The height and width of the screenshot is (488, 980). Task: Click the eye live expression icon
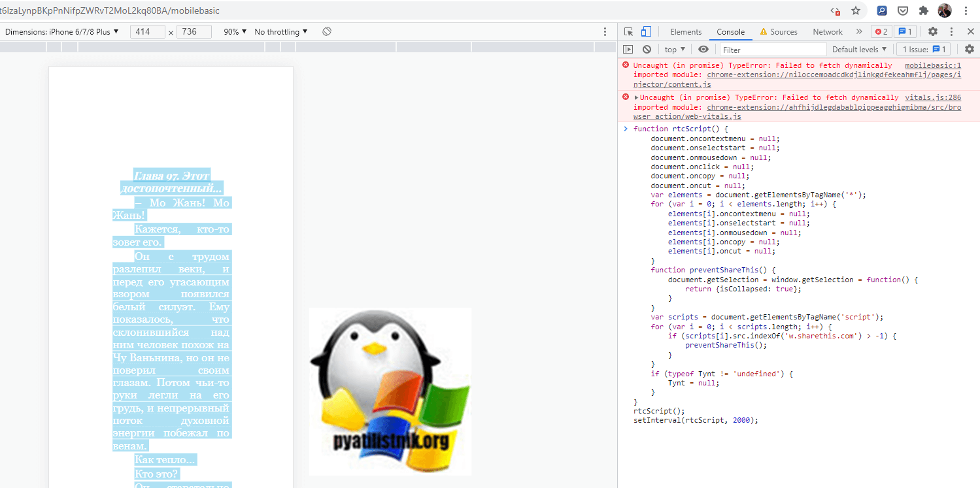pos(703,49)
